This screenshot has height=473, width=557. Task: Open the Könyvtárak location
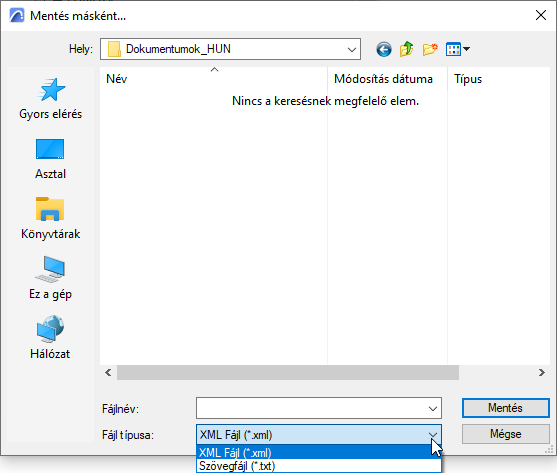[50, 218]
